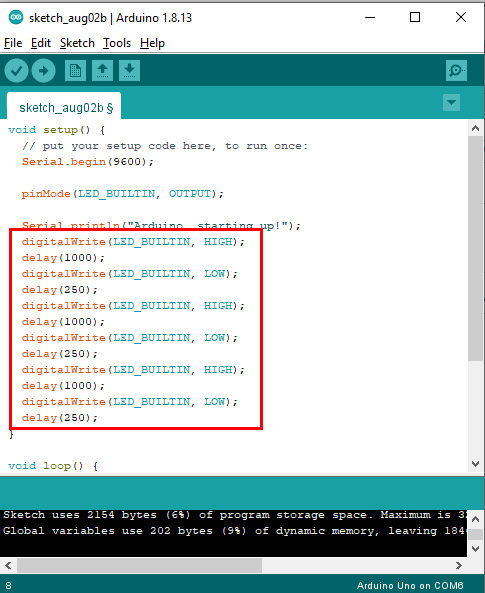Minimize the Arduino window
This screenshot has height=593, width=485.
(x=370, y=17)
